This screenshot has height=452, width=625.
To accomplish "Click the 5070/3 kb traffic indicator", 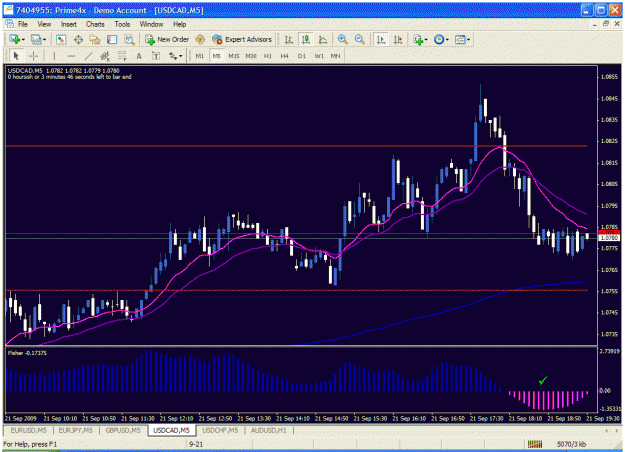I will [571, 444].
